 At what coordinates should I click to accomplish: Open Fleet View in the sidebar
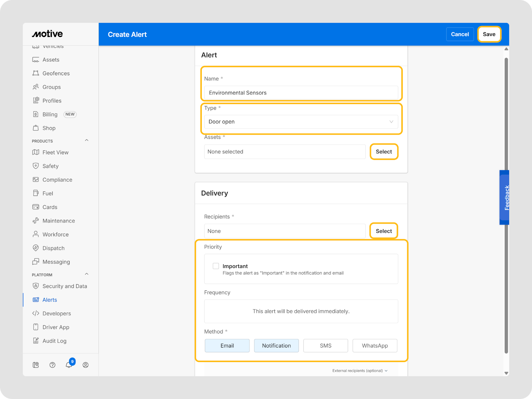coord(55,152)
